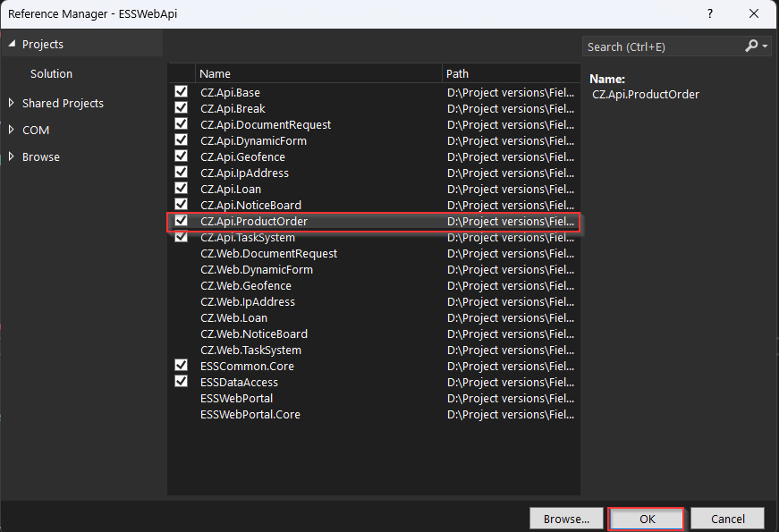Viewport: 779px width, 532px height.
Task: Uncheck the CZ.Api.DynamicForm checkbox
Action: coord(182,140)
